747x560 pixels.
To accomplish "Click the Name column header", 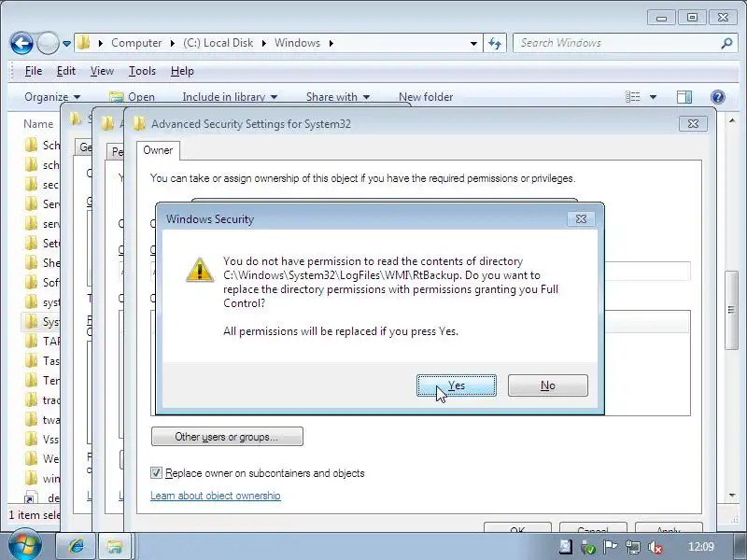I will tap(38, 124).
